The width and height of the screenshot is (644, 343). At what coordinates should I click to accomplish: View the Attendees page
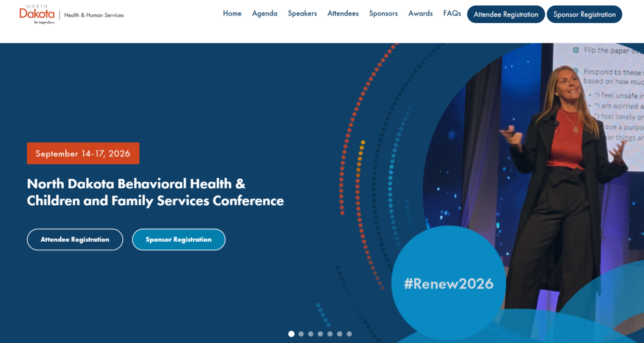point(343,14)
